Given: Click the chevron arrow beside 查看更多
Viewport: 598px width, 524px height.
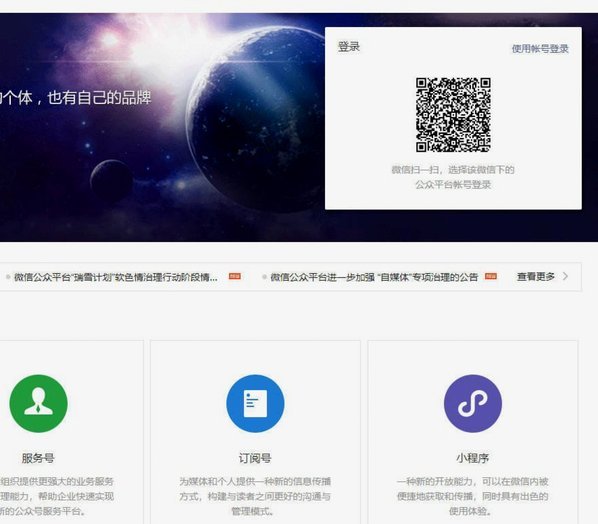Looking at the screenshot, I should [x=566, y=276].
